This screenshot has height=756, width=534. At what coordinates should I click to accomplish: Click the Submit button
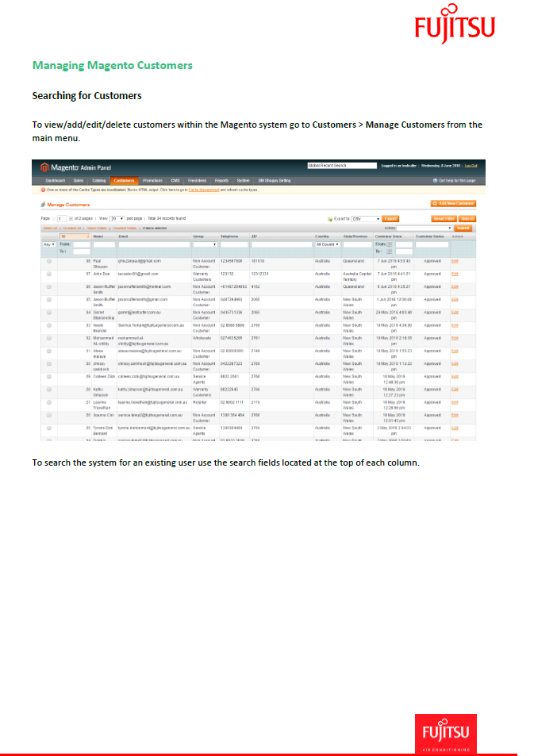463,228
